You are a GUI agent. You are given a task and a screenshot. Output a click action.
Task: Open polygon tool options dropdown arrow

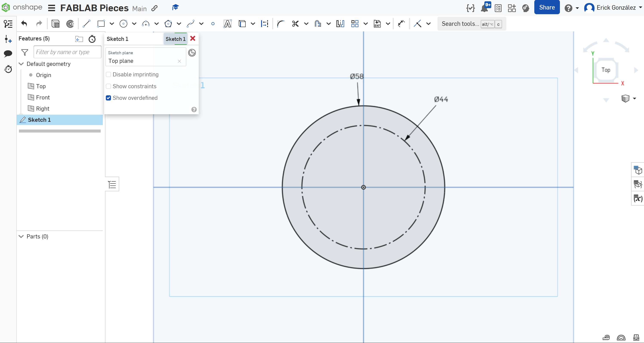click(179, 24)
